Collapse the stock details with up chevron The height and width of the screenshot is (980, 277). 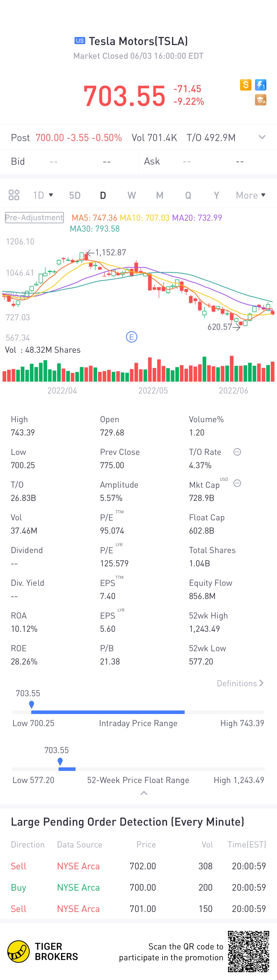(x=144, y=793)
